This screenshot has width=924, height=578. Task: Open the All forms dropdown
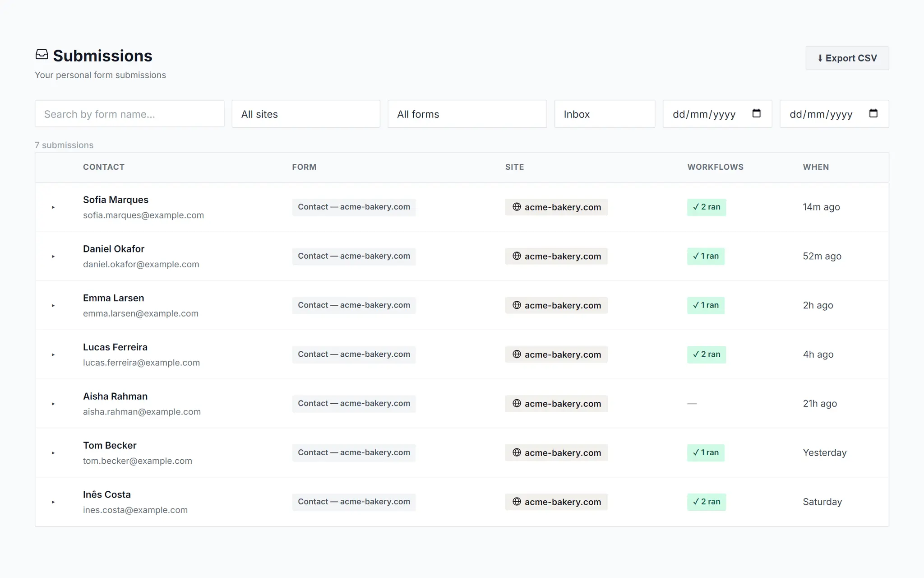pos(467,114)
